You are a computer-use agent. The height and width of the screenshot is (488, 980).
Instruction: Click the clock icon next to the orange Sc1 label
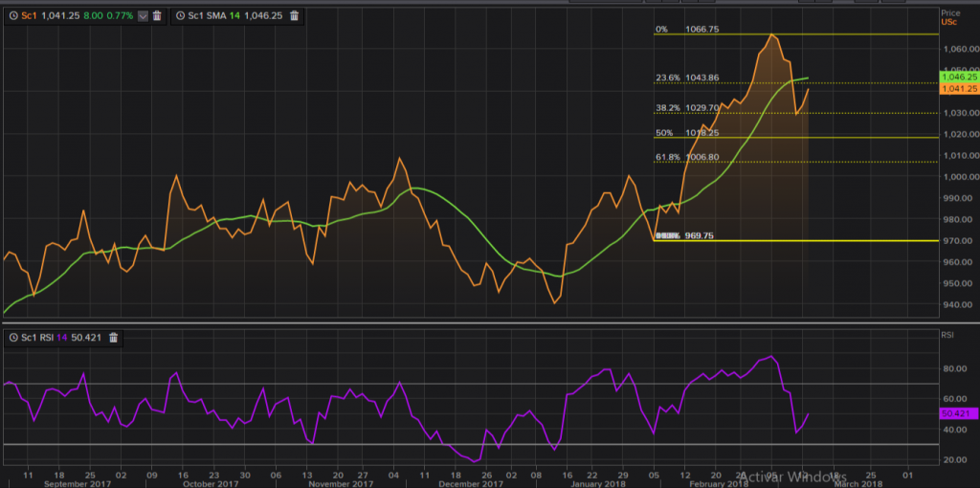[x=13, y=16]
